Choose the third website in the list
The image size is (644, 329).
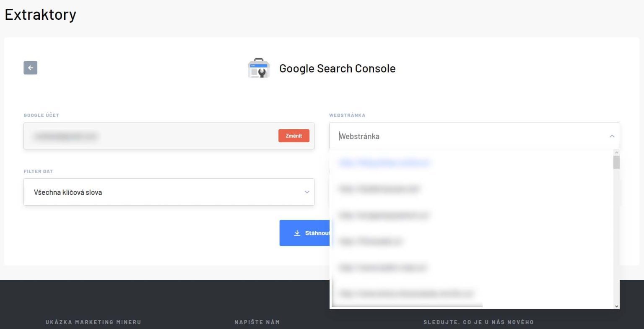coord(384,215)
